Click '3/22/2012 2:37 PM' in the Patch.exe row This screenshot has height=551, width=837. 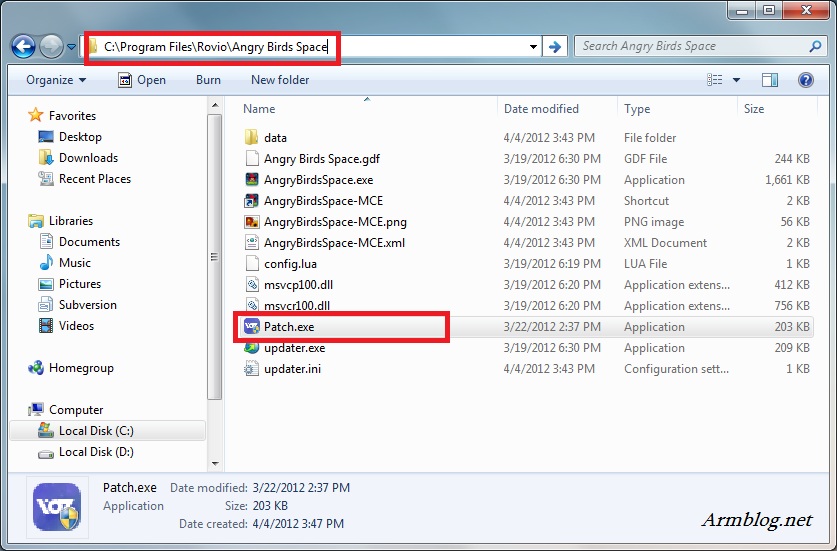coord(552,327)
